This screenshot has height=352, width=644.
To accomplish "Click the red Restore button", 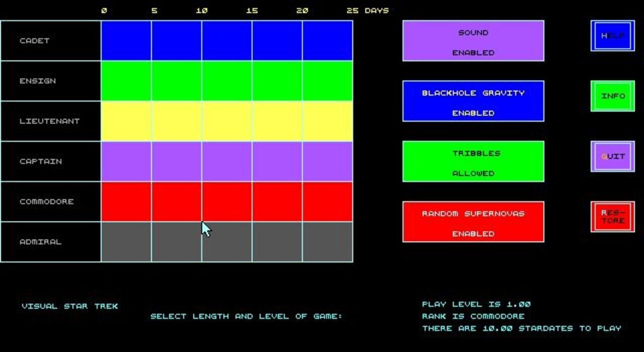I will [613, 217].
